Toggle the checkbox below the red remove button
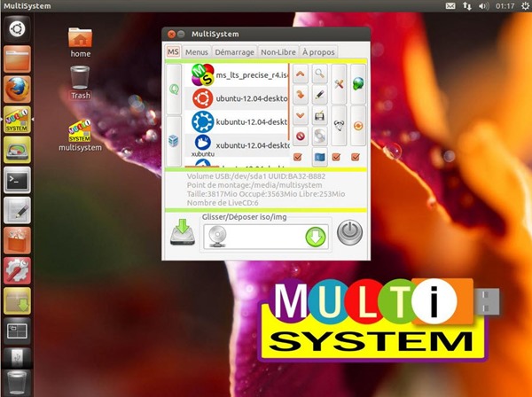This screenshot has height=397, width=532. click(x=298, y=157)
